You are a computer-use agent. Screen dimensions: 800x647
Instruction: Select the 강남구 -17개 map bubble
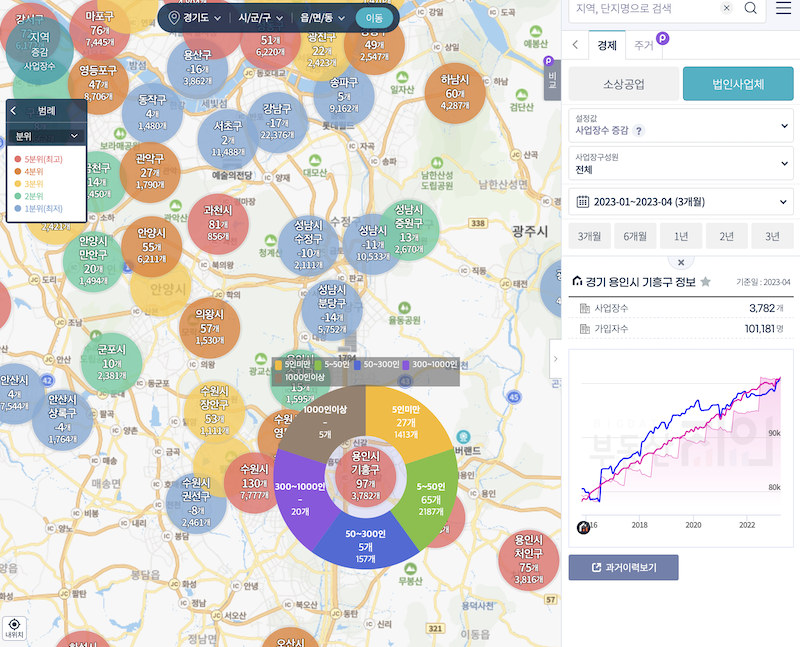pyautogui.click(x=277, y=122)
